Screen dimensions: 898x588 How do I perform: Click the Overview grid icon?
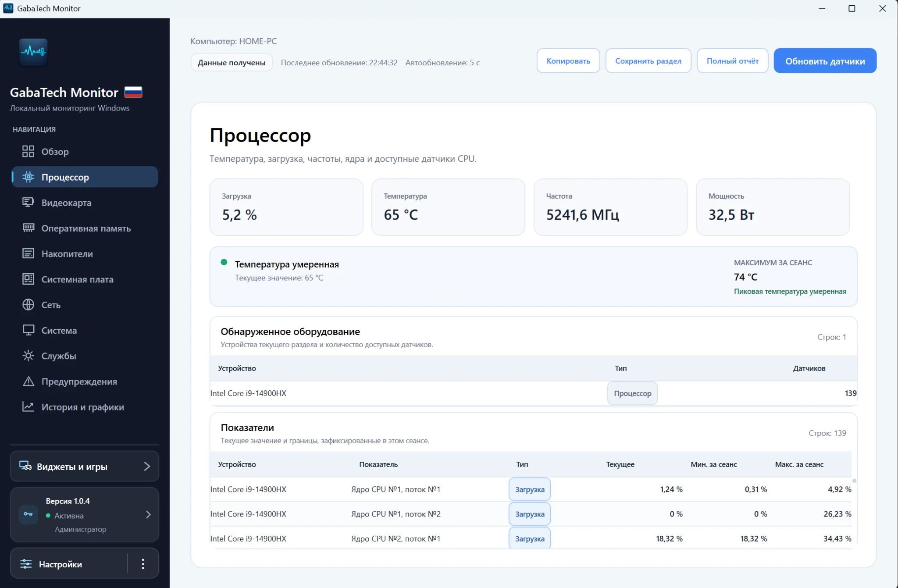coord(28,151)
